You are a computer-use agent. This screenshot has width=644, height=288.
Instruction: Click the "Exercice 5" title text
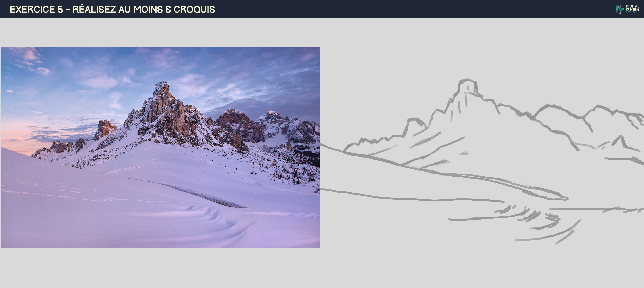point(36,9)
